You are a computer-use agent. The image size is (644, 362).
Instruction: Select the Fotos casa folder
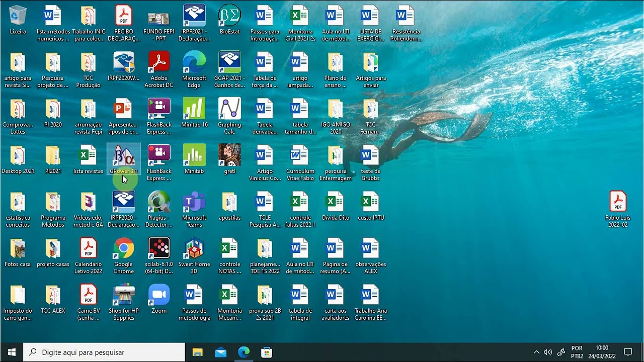pyautogui.click(x=18, y=252)
